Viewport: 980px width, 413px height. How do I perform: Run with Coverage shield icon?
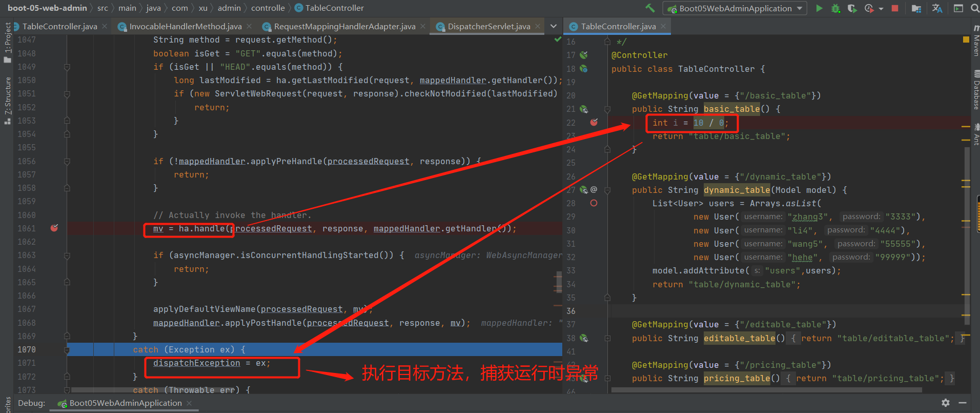click(852, 8)
